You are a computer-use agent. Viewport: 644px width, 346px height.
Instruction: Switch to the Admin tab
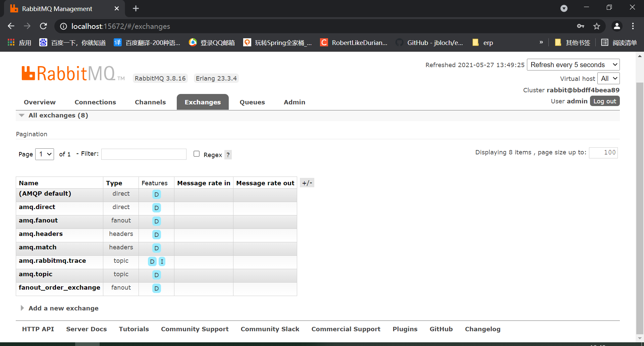tap(294, 102)
